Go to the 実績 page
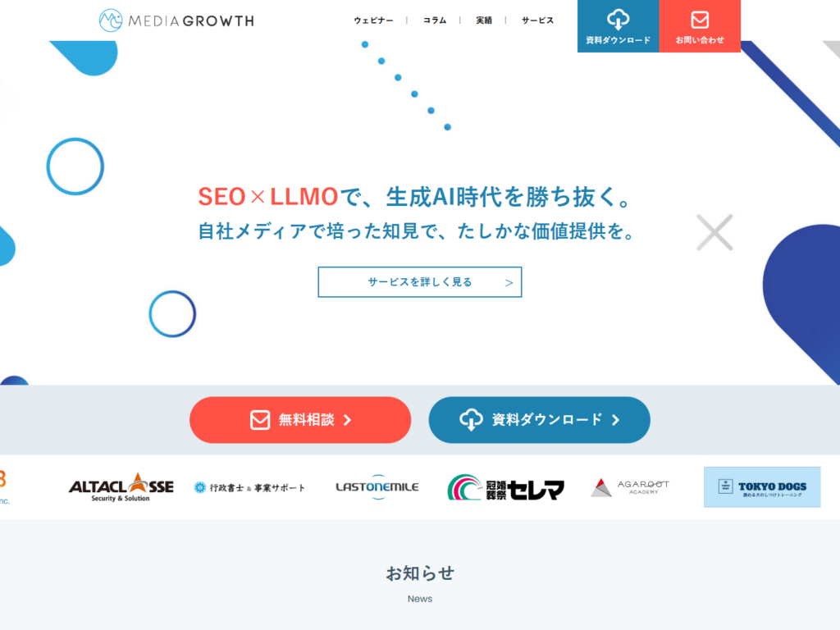The width and height of the screenshot is (840, 630). [x=484, y=21]
